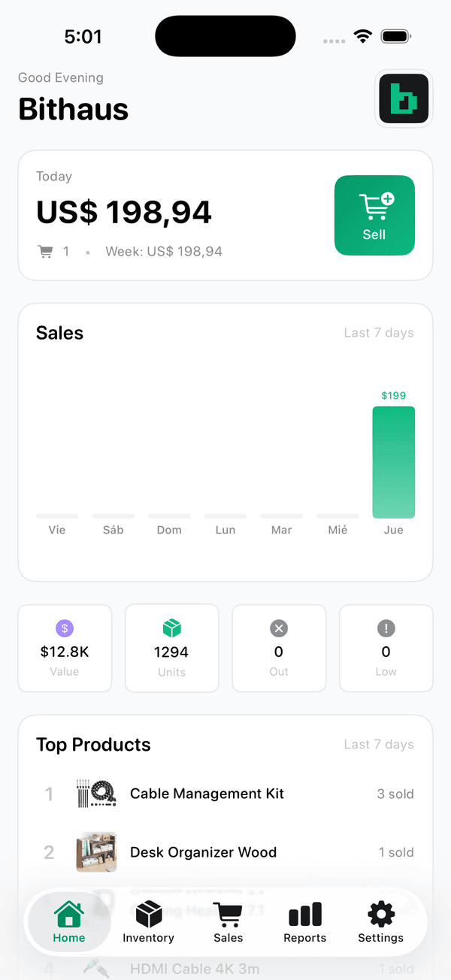Open the Cable Management Kit product

point(207,794)
